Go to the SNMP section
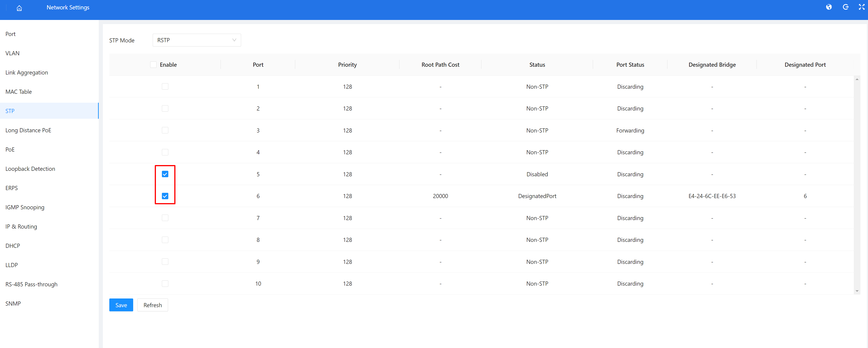Image resolution: width=868 pixels, height=348 pixels. point(14,303)
